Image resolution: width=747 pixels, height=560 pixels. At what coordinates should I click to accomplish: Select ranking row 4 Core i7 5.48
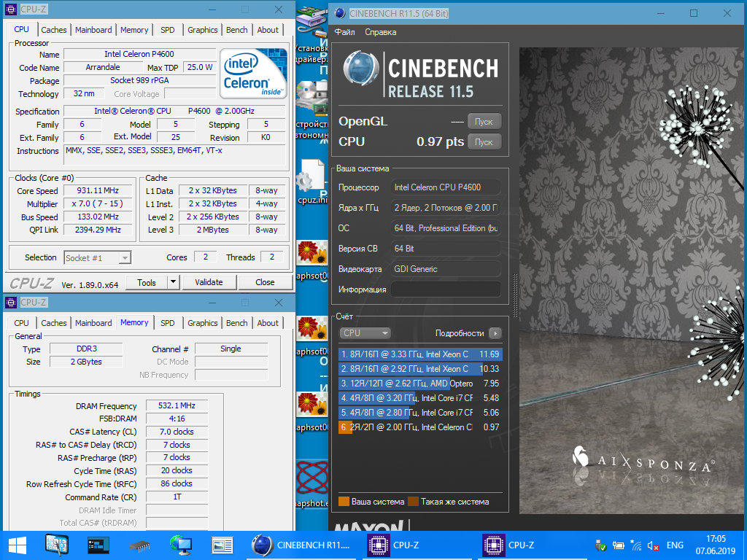419,398
